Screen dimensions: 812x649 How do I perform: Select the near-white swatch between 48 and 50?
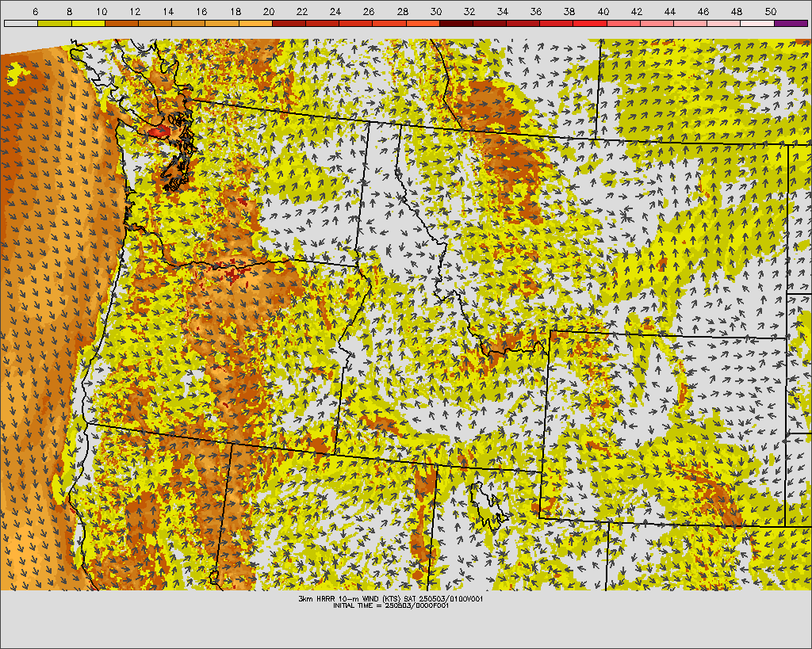tap(757, 23)
